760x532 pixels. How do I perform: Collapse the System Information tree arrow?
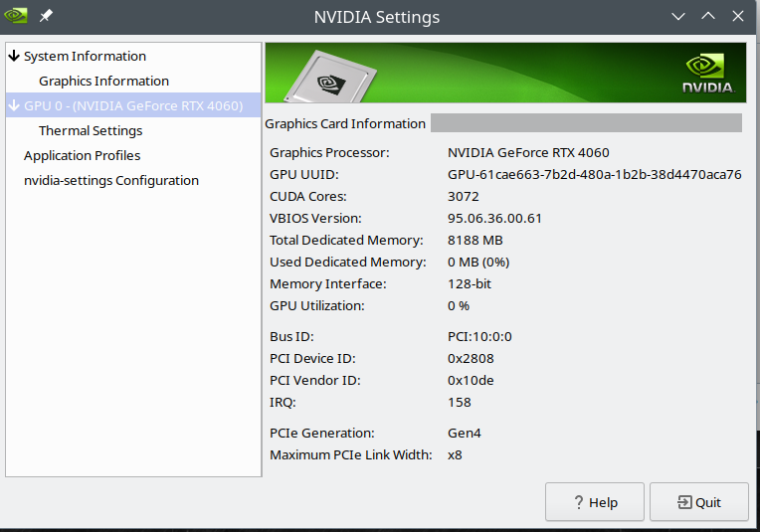[x=14, y=56]
